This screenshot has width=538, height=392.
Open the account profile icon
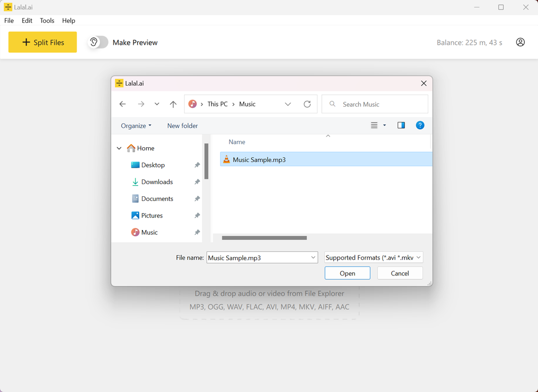[520, 42]
